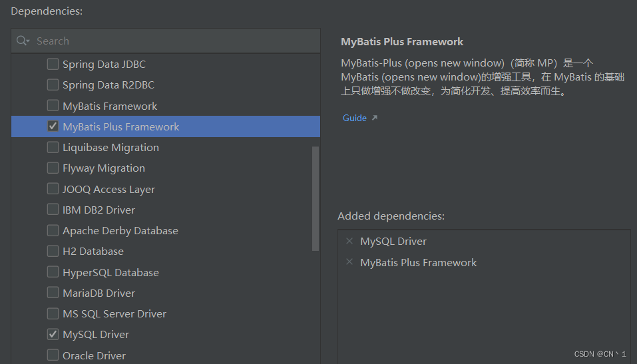Check the MariaDB Driver checkbox
Screen dimensions: 637x364
pos(53,292)
